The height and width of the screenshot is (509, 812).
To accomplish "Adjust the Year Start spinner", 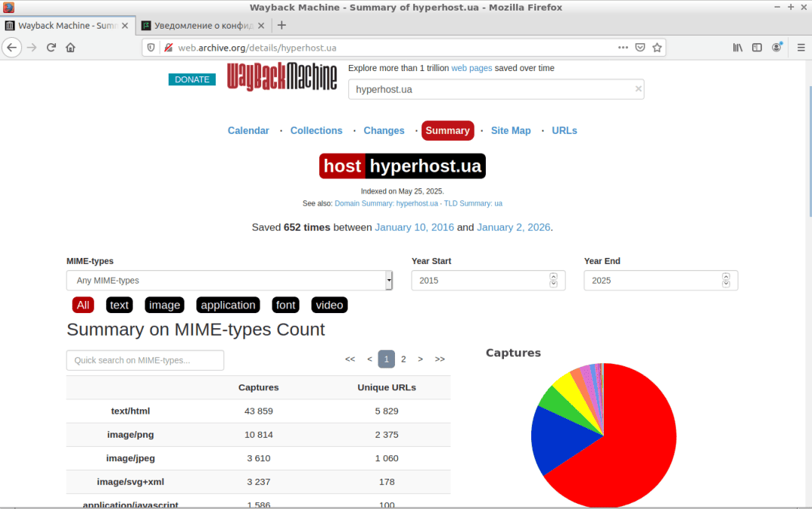I will click(553, 281).
